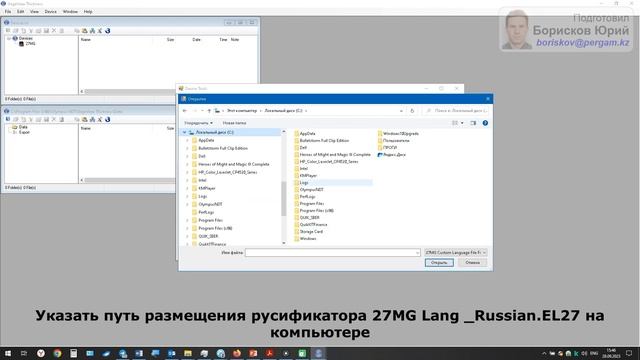Expand Program Files node in navigation tree

(188, 220)
